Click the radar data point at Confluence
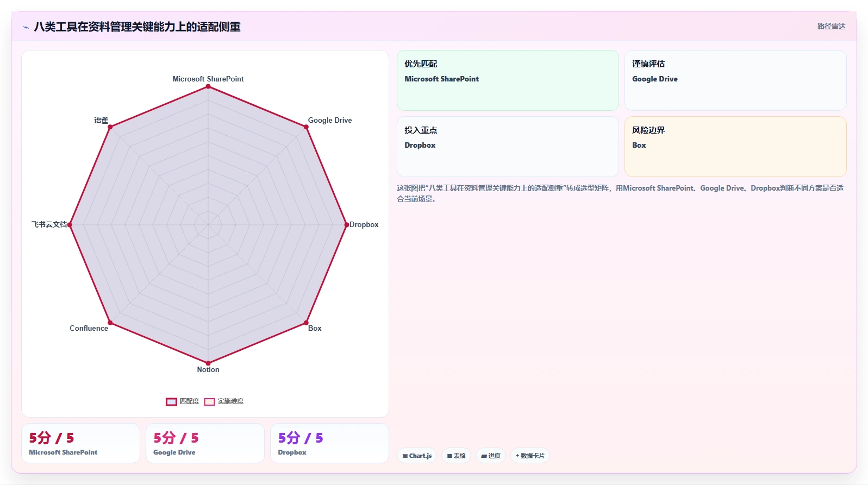The width and height of the screenshot is (868, 485). tap(110, 323)
